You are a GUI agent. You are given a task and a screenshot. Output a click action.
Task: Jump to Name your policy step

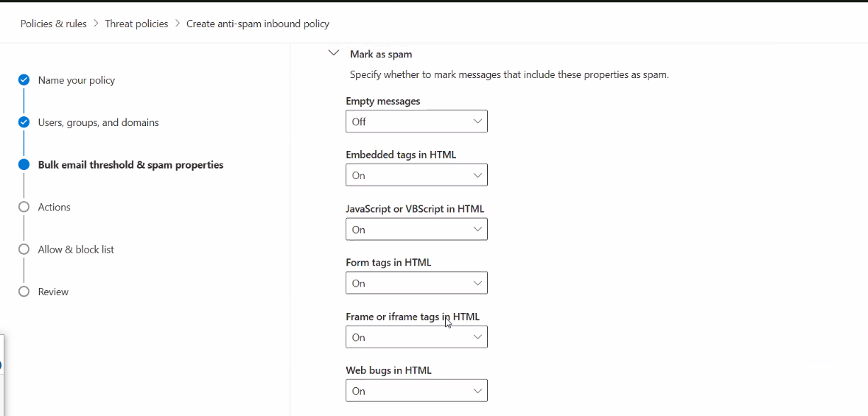click(x=77, y=80)
